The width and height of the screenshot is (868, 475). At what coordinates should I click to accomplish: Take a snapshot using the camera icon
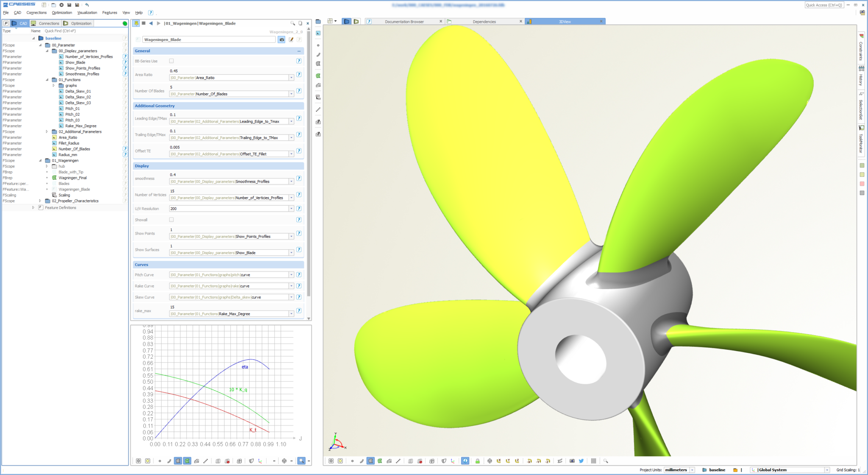[572, 461]
